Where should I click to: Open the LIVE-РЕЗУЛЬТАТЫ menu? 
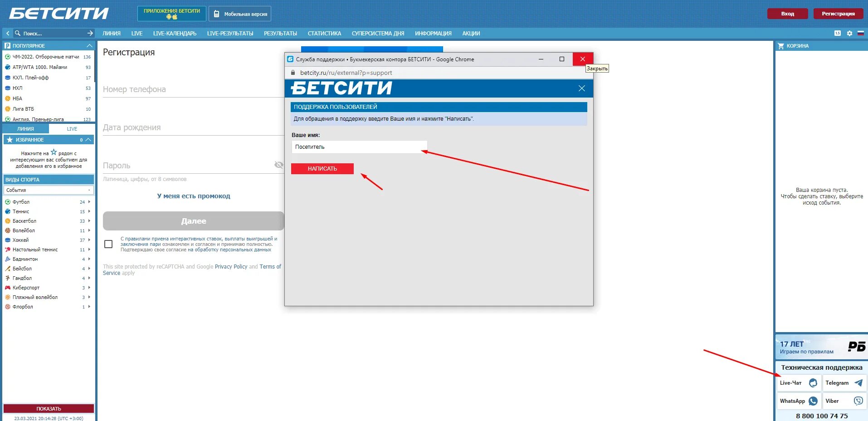click(x=230, y=33)
